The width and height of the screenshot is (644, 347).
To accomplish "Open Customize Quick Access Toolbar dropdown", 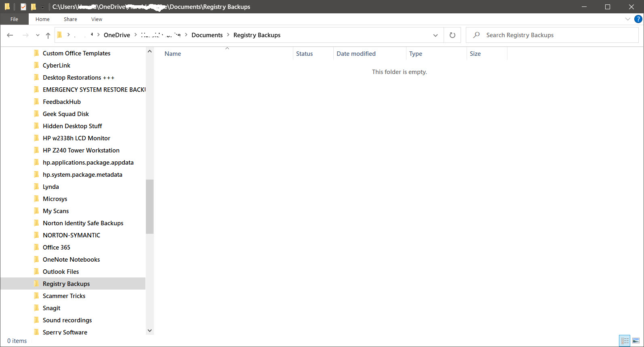I will tap(42, 7).
